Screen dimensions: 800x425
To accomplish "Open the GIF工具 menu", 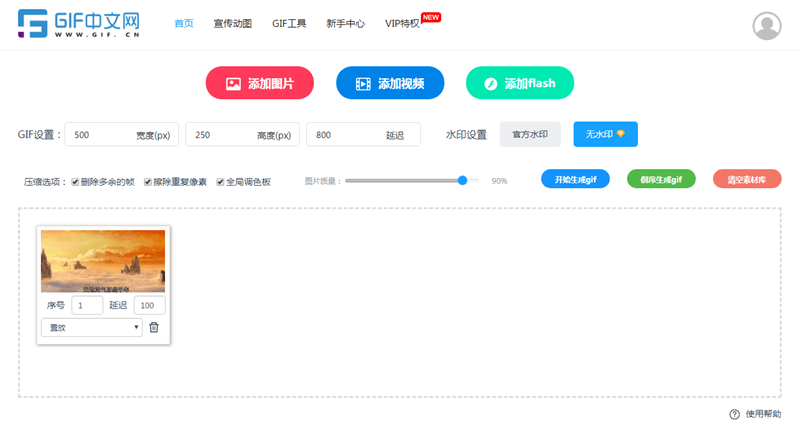I will (x=289, y=24).
